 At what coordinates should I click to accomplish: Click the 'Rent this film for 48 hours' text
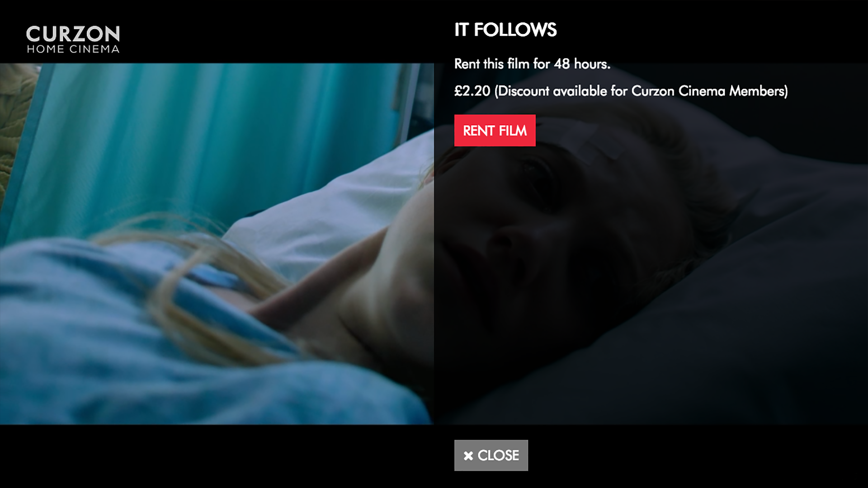pos(532,64)
